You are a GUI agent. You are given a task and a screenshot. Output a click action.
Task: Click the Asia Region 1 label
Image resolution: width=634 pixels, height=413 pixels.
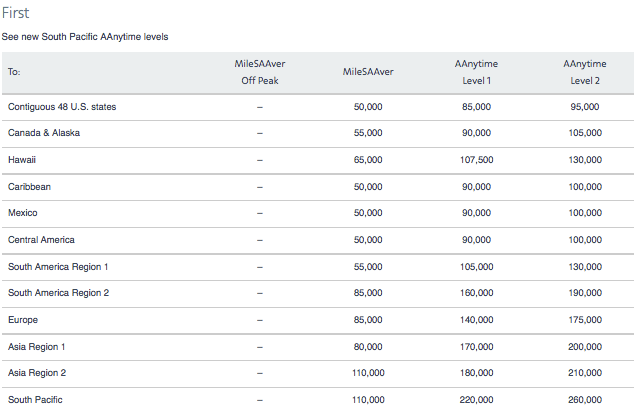[36, 347]
